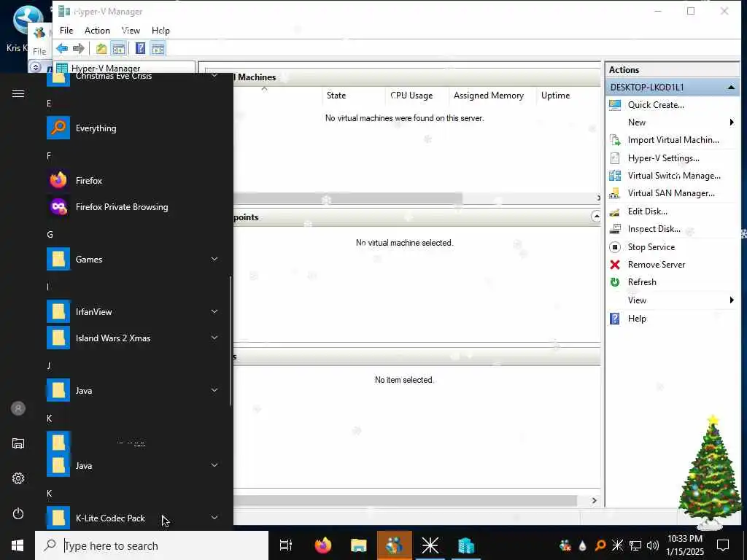The width and height of the screenshot is (747, 560).
Task: Open the Action menu
Action: 97,31
